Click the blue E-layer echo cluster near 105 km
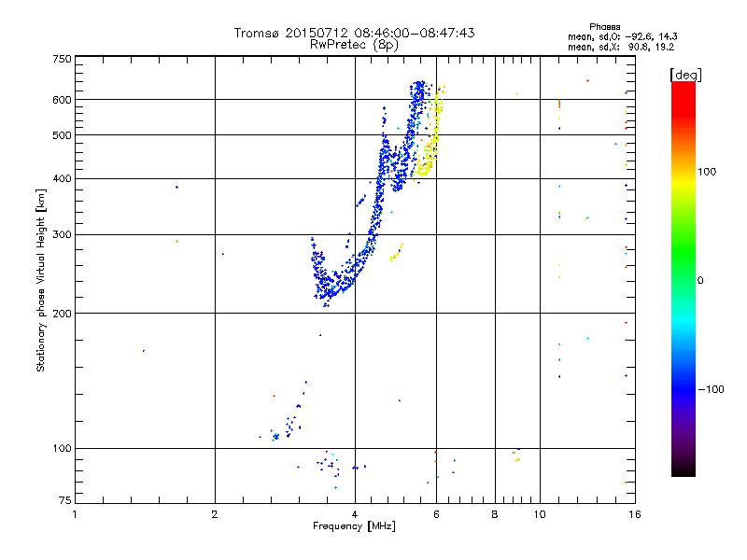The width and height of the screenshot is (747, 560). coord(275,436)
